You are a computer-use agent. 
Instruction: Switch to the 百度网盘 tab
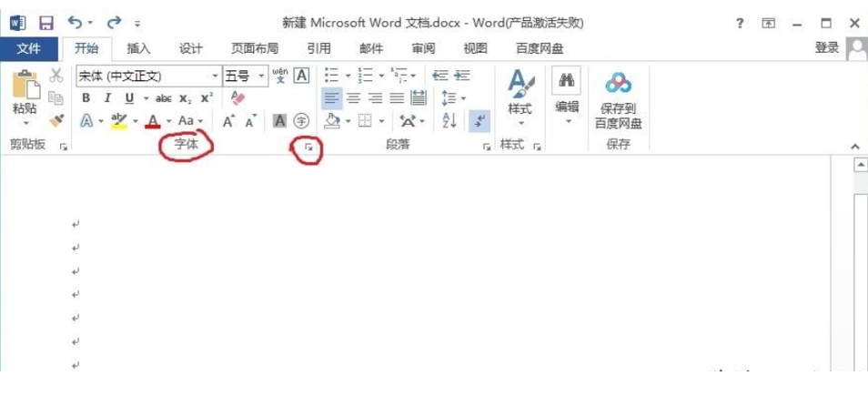(x=540, y=49)
